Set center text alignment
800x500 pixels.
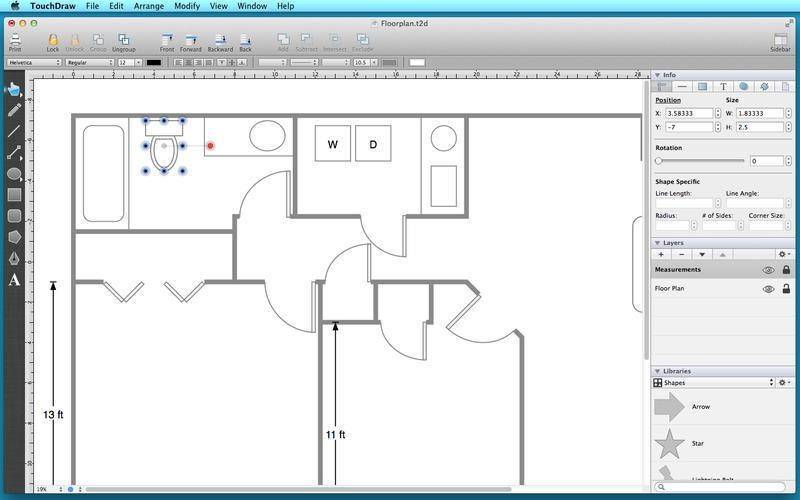[x=188, y=62]
